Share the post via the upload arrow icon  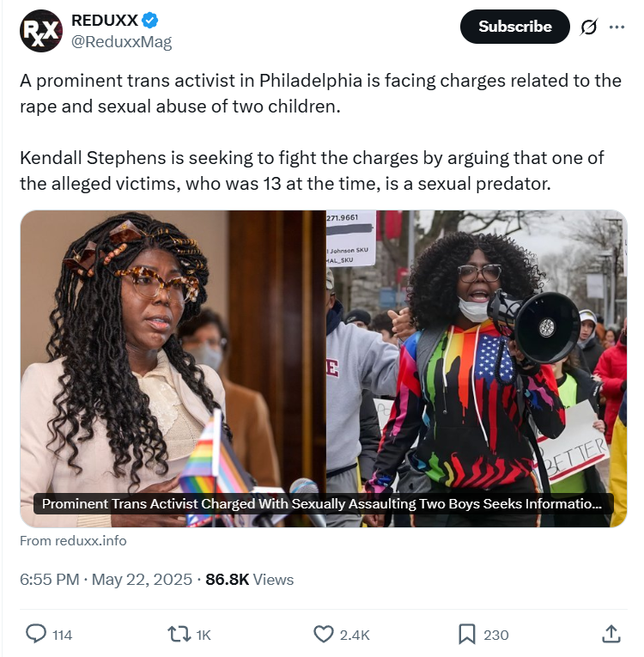pyautogui.click(x=611, y=634)
